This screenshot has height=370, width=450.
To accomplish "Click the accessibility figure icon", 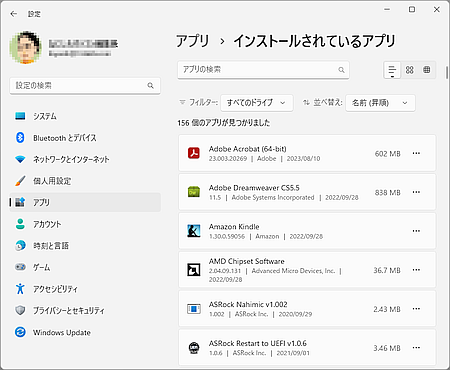I will click(x=20, y=289).
